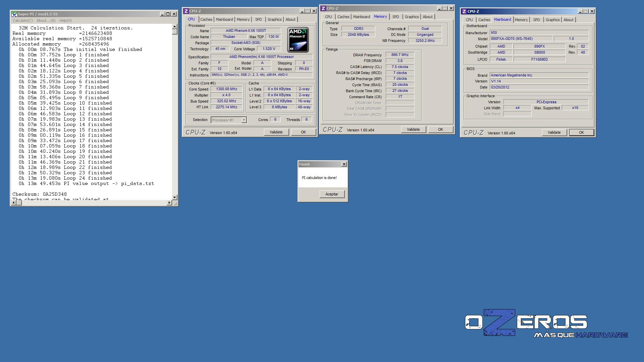
Task: Click the Core Speed value 1300.08 MHz
Action: tap(226, 89)
